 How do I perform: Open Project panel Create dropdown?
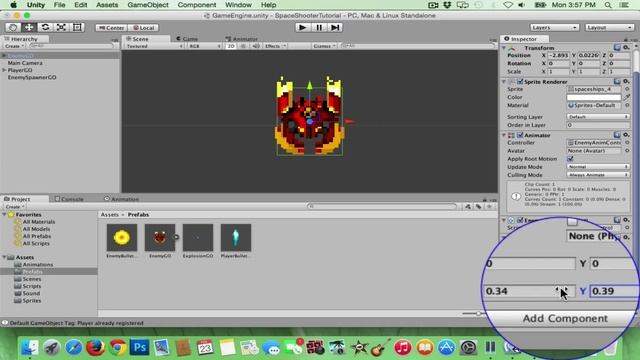tap(15, 207)
